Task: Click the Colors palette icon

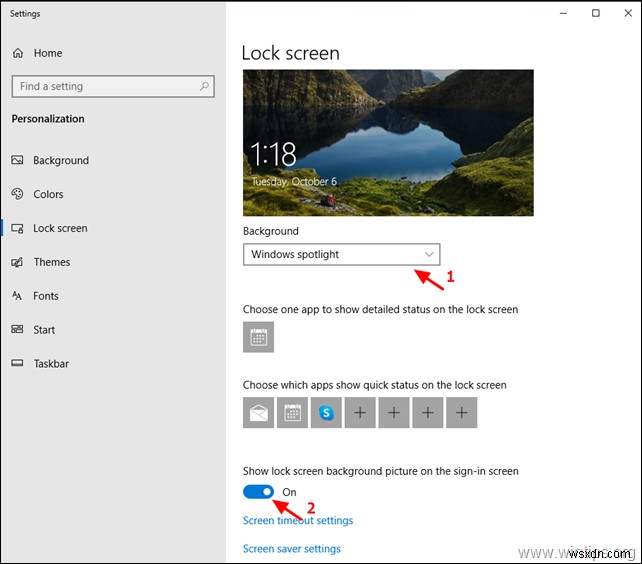Action: point(17,194)
